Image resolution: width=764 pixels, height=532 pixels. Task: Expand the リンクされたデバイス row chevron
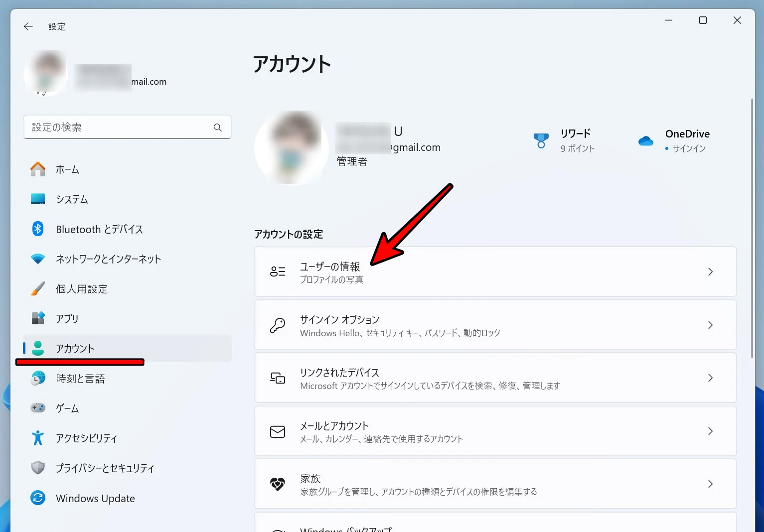pyautogui.click(x=710, y=378)
